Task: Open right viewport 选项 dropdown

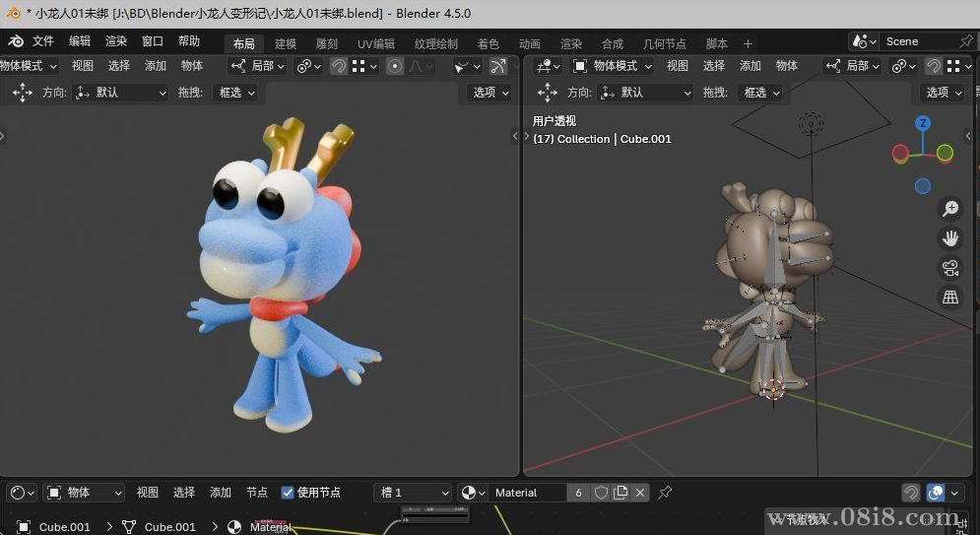Action: (943, 93)
